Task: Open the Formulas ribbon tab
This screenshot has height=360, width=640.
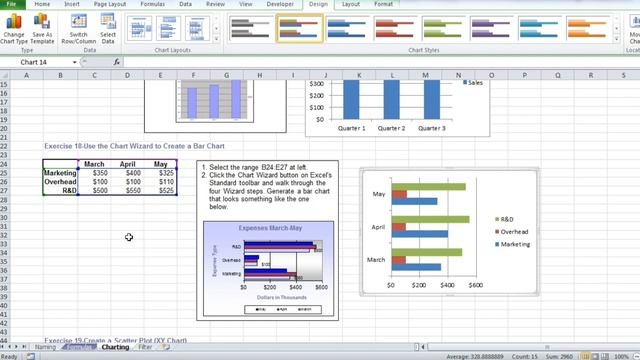Action: click(152, 4)
